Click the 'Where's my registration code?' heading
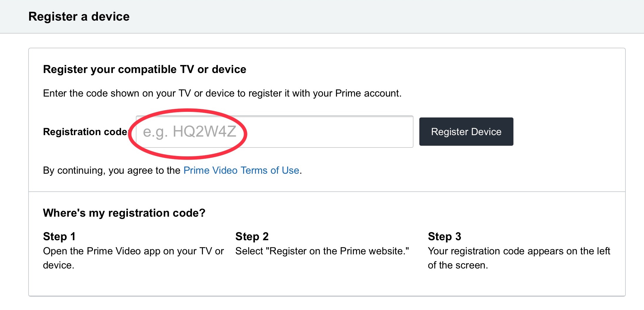 (124, 213)
